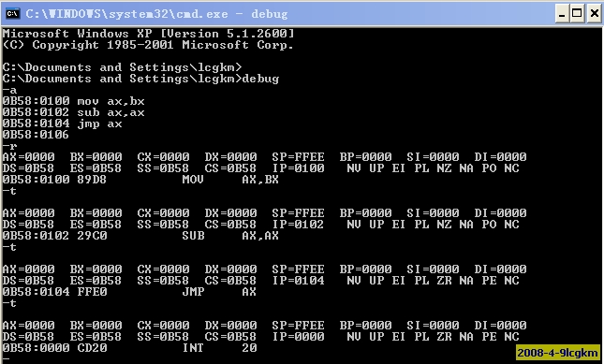The height and width of the screenshot is (364, 604).
Task: Click the 'IP=0102' register value
Action: [x=298, y=225]
